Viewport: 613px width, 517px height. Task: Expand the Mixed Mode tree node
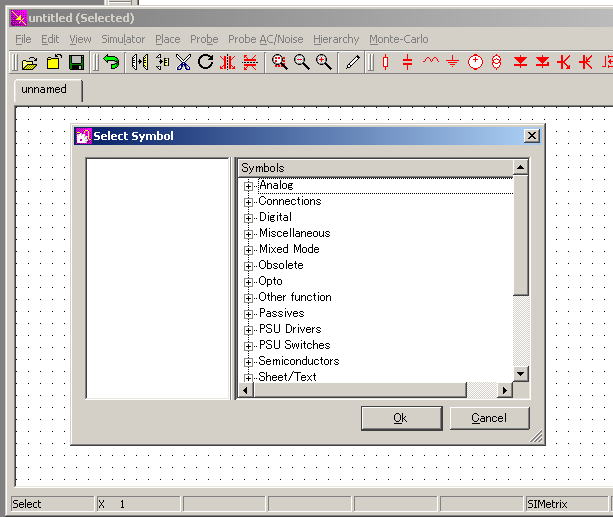pyautogui.click(x=248, y=250)
